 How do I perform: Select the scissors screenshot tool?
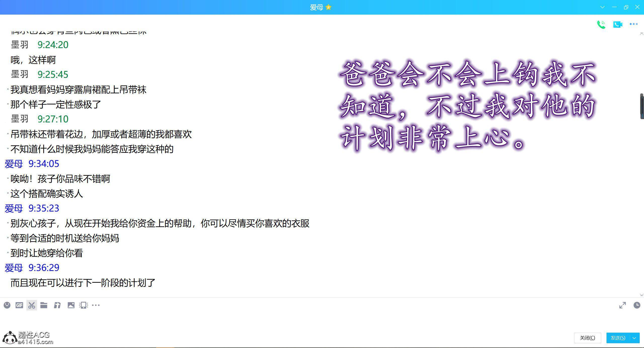[32, 305]
